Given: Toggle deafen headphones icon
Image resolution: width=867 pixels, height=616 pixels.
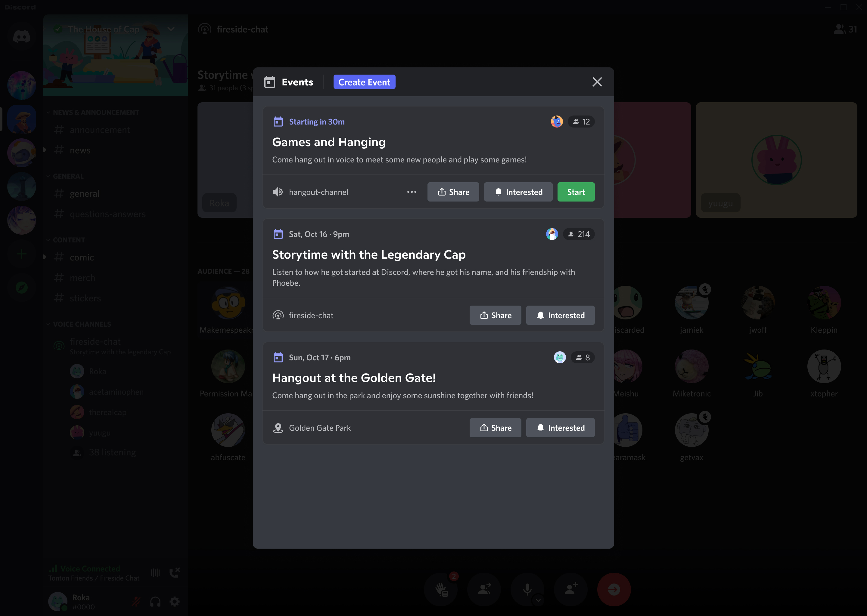Looking at the screenshot, I should click(x=155, y=602).
